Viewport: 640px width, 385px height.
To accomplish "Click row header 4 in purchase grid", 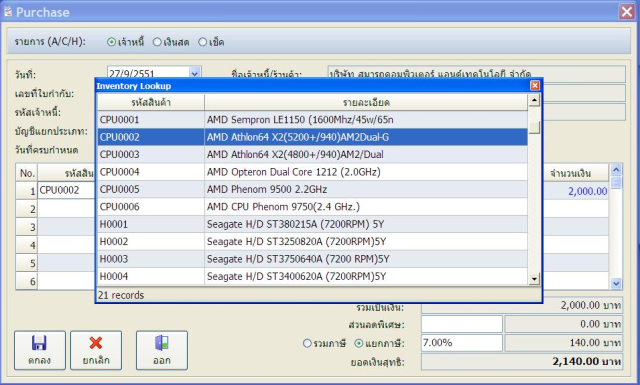I will [x=27, y=245].
